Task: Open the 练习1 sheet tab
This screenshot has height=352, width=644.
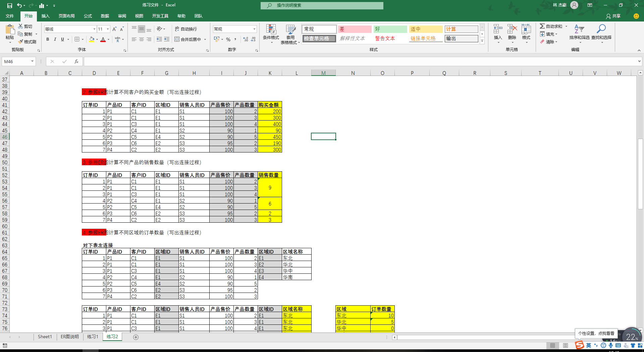Action: [93, 337]
